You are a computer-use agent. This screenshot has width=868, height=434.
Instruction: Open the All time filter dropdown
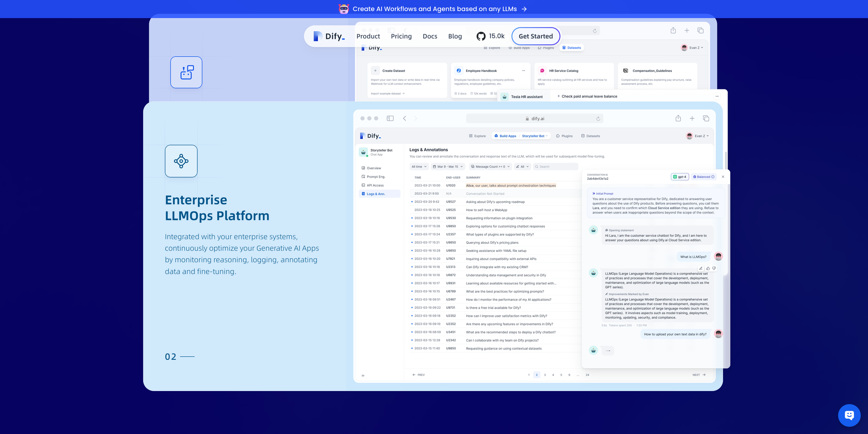click(419, 166)
